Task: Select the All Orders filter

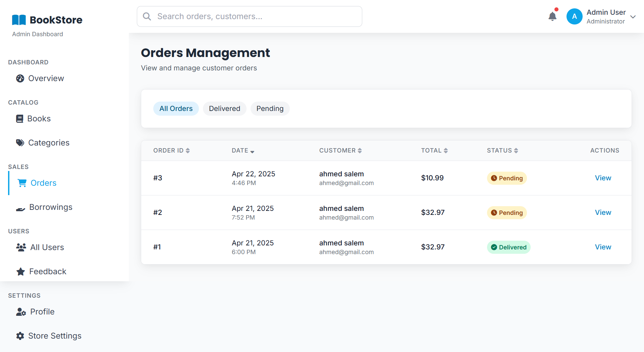Action: (176, 109)
